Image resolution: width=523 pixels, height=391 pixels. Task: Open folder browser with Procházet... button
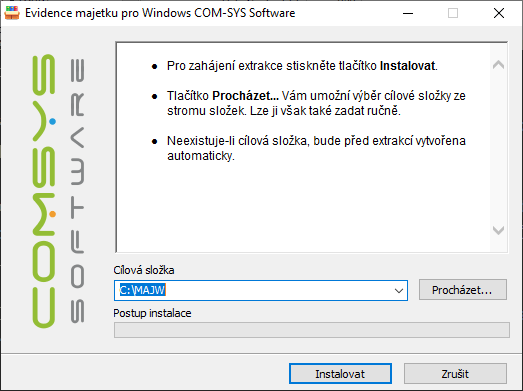point(463,290)
